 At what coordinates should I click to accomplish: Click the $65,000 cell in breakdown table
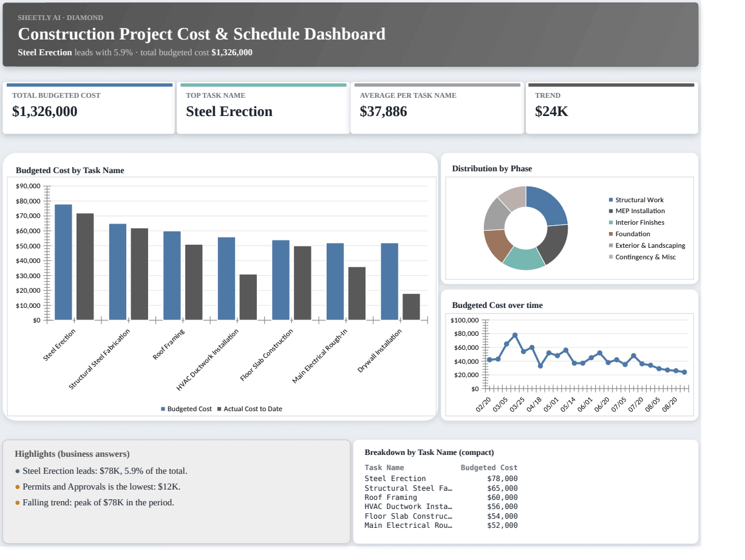pyautogui.click(x=503, y=488)
